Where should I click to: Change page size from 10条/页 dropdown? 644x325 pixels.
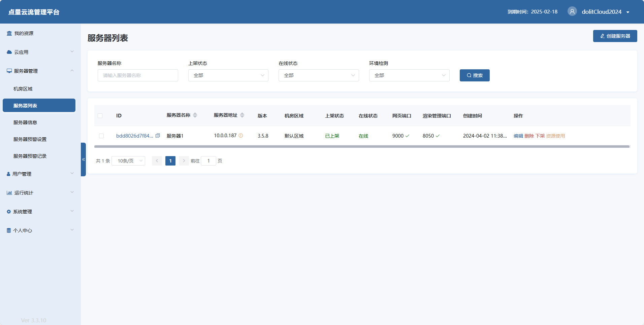(x=128, y=161)
